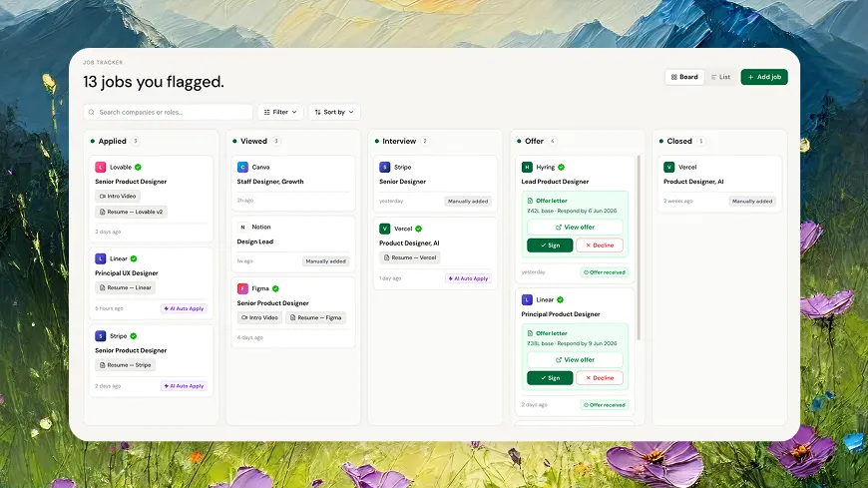Viewport: 868px width, 488px height.
Task: Click search magnifier icon in search box
Action: [92, 112]
